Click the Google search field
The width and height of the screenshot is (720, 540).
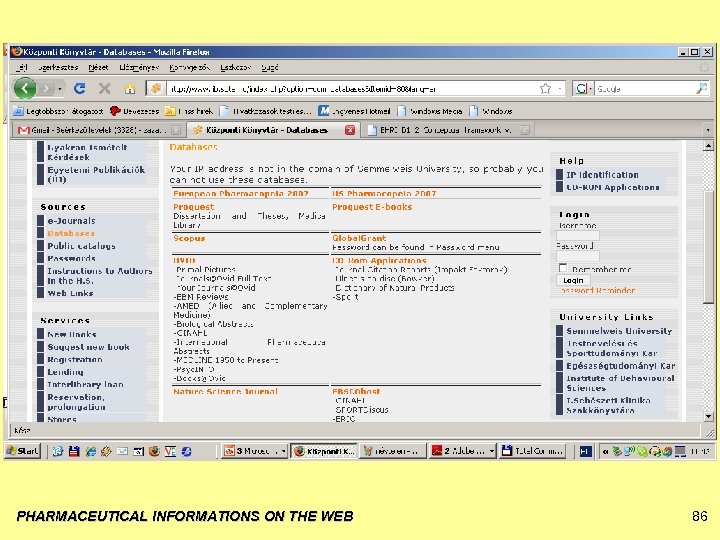click(x=645, y=88)
